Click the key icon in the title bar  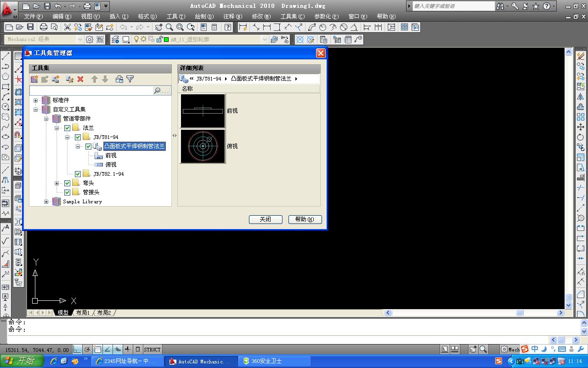point(514,6)
